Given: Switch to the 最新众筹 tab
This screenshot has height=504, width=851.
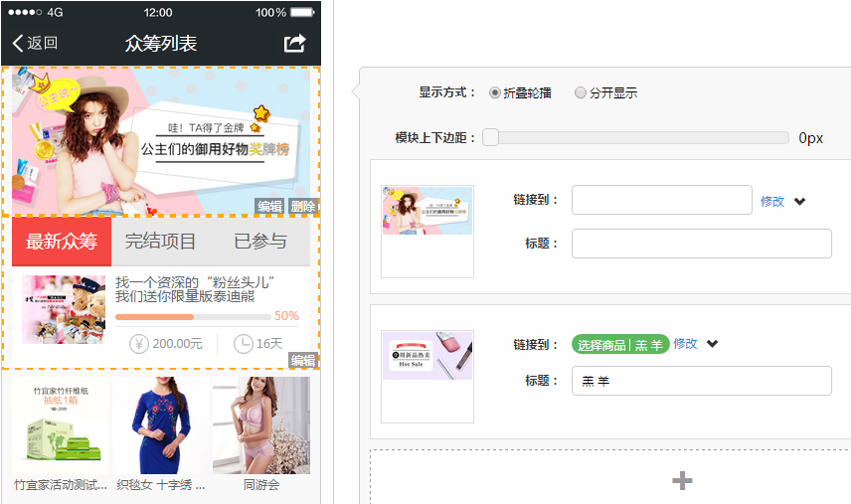Looking at the screenshot, I should [x=62, y=242].
